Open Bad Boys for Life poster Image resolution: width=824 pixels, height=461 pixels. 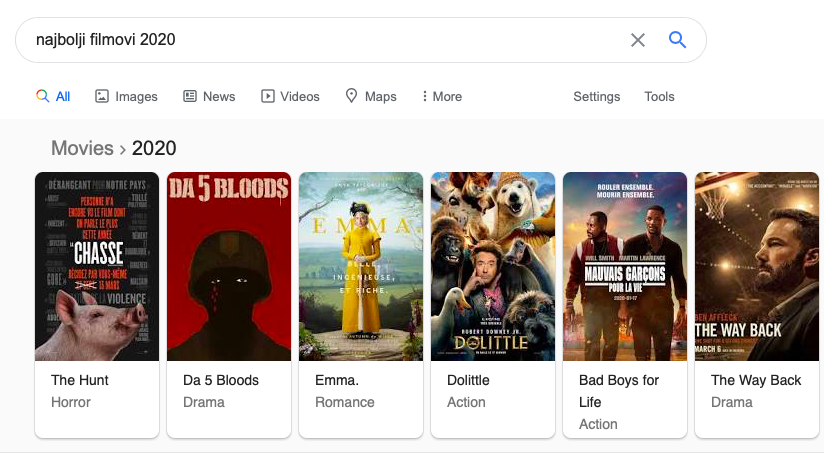(x=624, y=267)
